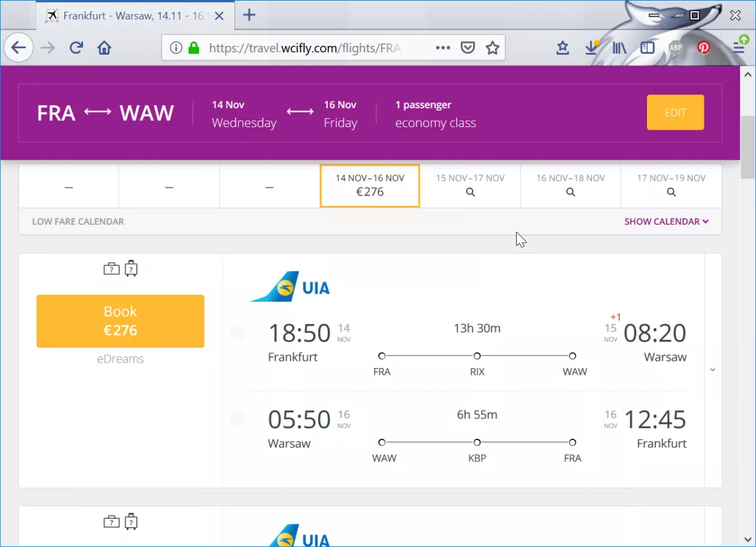Click the Pinterest extension icon
This screenshot has height=547, width=756.
pyautogui.click(x=703, y=48)
